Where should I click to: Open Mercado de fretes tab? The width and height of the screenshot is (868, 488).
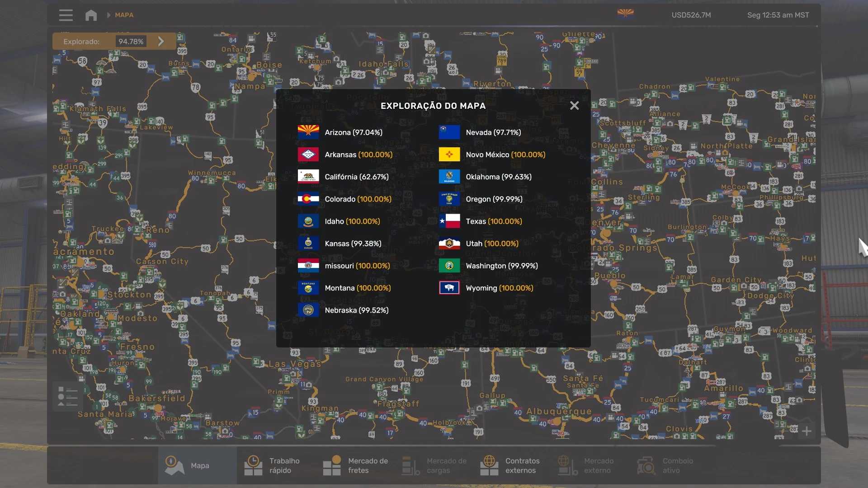click(x=355, y=465)
